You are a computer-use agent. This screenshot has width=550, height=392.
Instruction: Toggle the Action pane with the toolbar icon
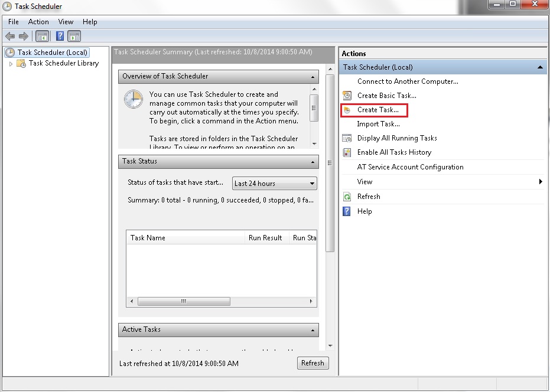pos(74,36)
